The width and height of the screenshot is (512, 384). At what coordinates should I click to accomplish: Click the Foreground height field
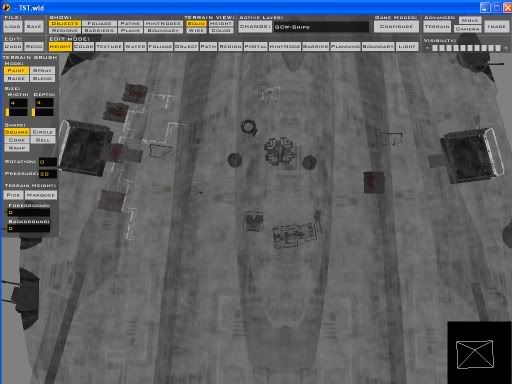click(x=29, y=213)
